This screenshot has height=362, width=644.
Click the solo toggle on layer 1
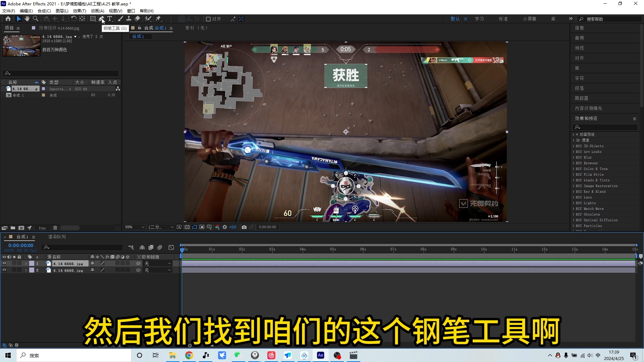(x=14, y=263)
